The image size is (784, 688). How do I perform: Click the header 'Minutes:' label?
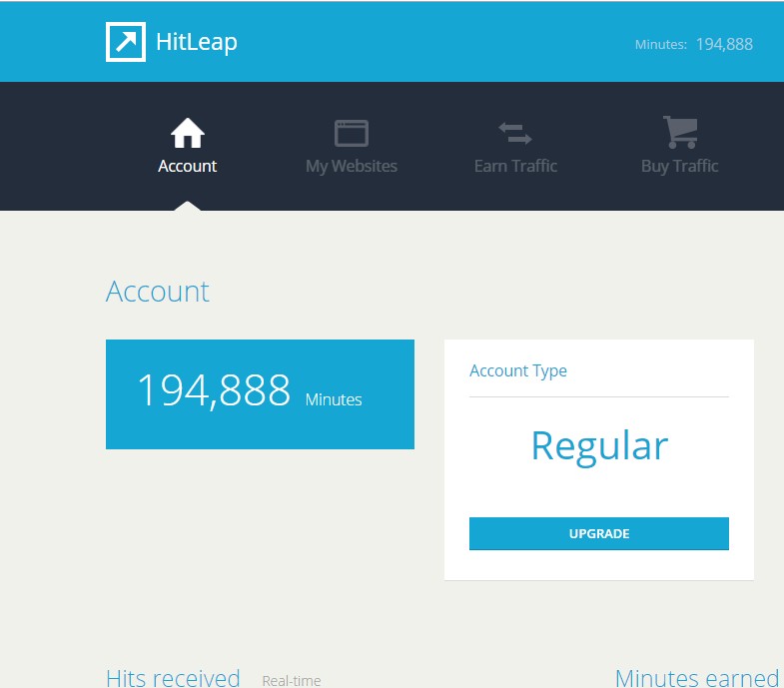point(661,45)
